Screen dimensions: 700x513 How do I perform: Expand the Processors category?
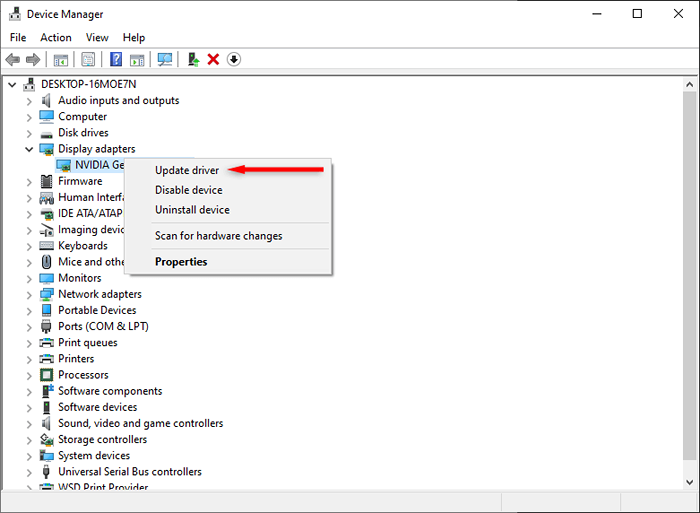29,375
